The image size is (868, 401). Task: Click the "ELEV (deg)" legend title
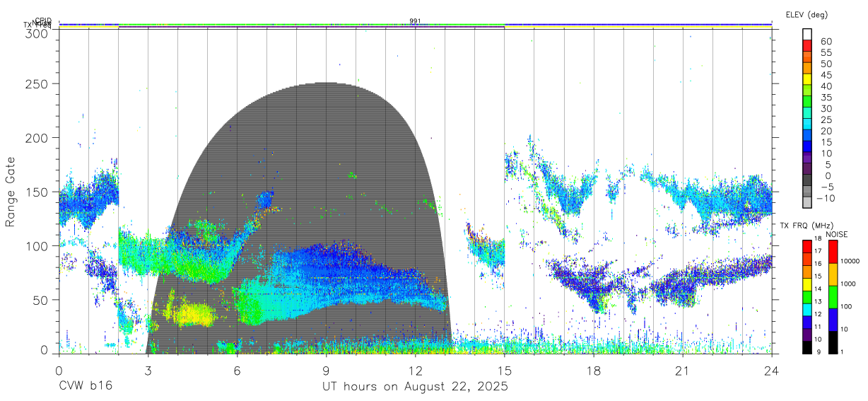[x=807, y=15]
